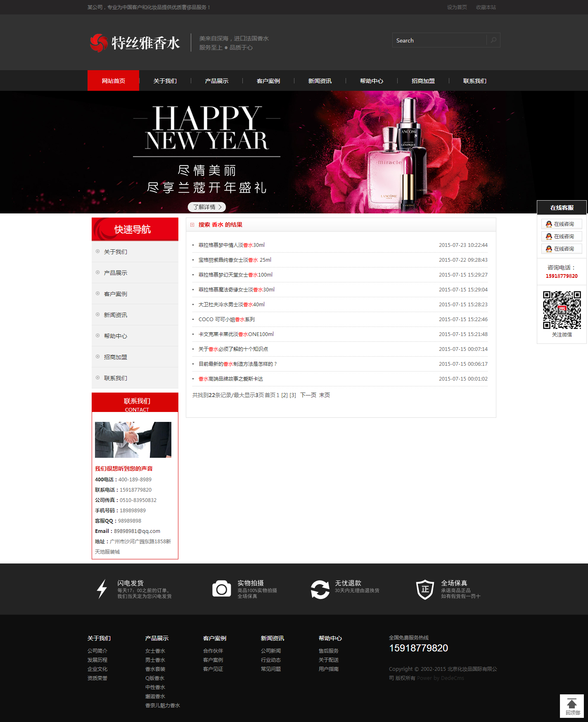Image resolution: width=588 pixels, height=722 pixels.
Task: Select 客户案例 in quick navigation sidebar
Action: point(135,294)
